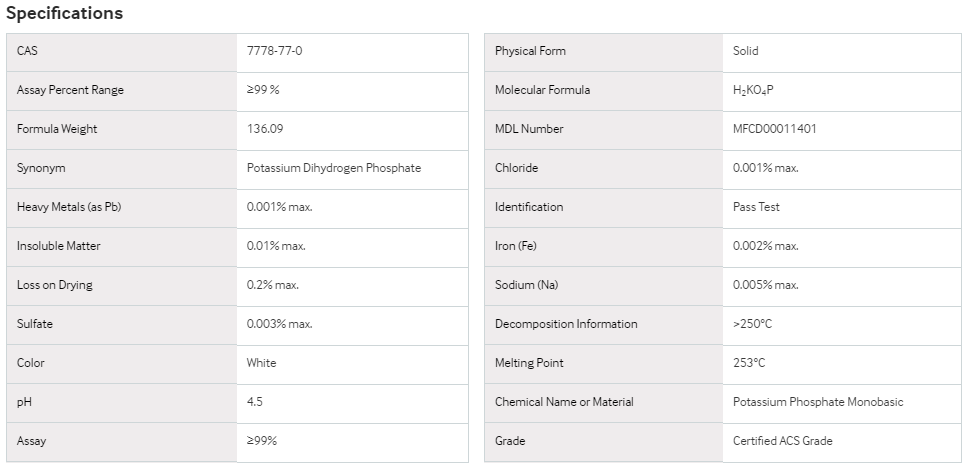The width and height of the screenshot is (968, 470).
Task: Click the Melting Point value 253°C
Action: pos(749,363)
